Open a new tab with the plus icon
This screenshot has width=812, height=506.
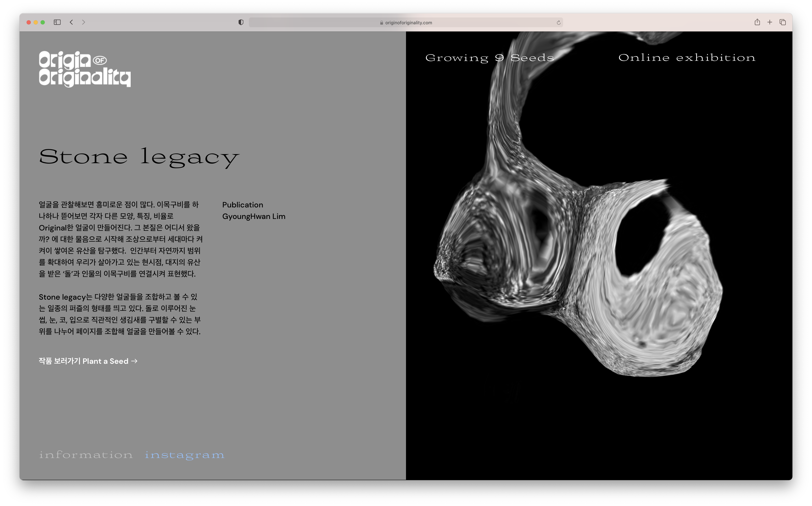pos(770,22)
